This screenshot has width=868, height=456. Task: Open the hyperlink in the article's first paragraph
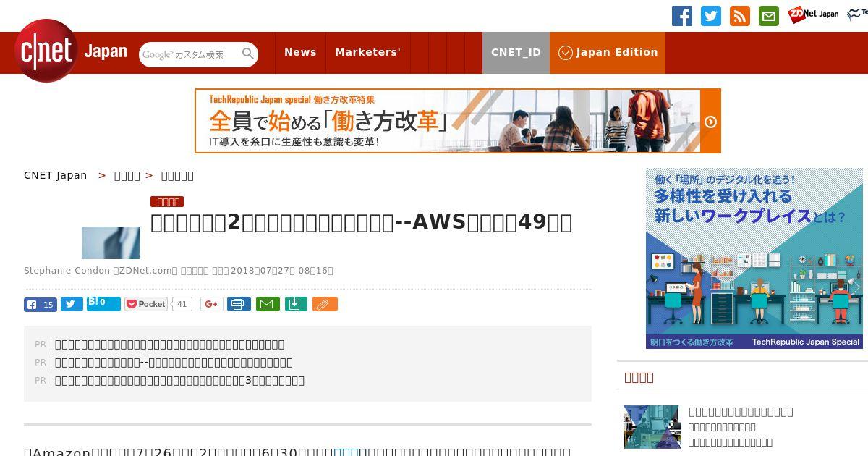tap(346, 452)
